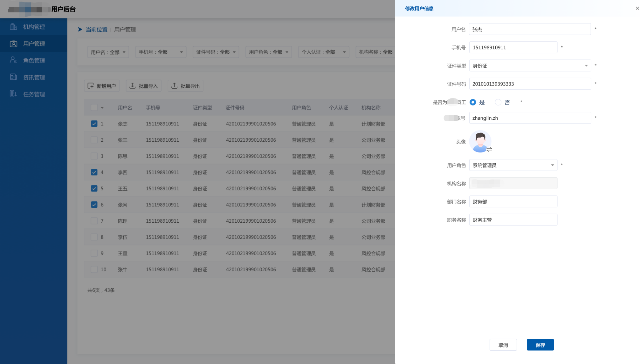Click the name 李伍 in row 8

tap(123, 237)
